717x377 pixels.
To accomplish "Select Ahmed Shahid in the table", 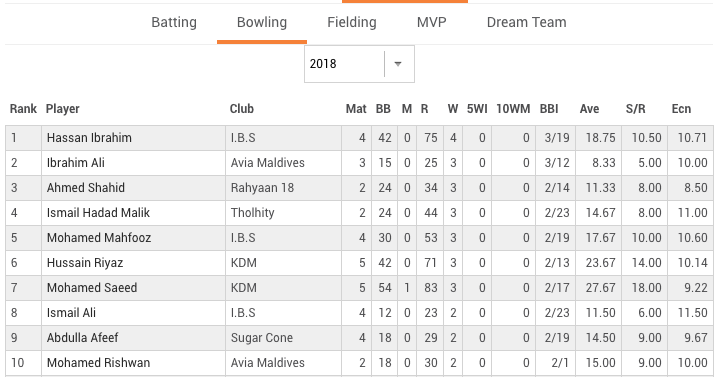I will tap(86, 188).
